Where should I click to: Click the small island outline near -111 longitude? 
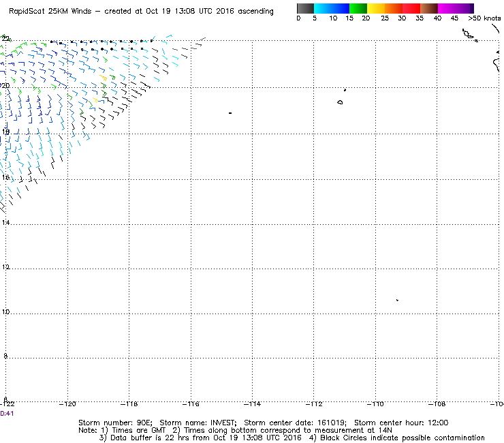340,102
